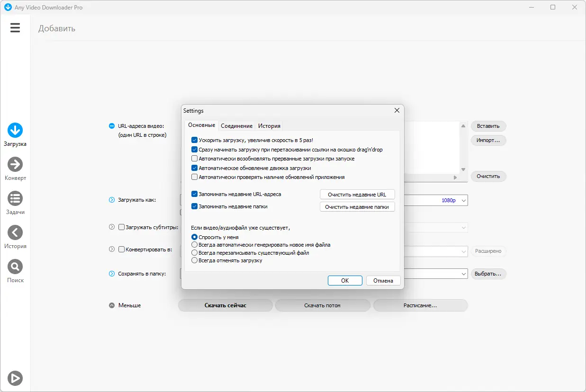Switch to the История tab in Settings
This screenshot has width=586, height=392.
(269, 126)
